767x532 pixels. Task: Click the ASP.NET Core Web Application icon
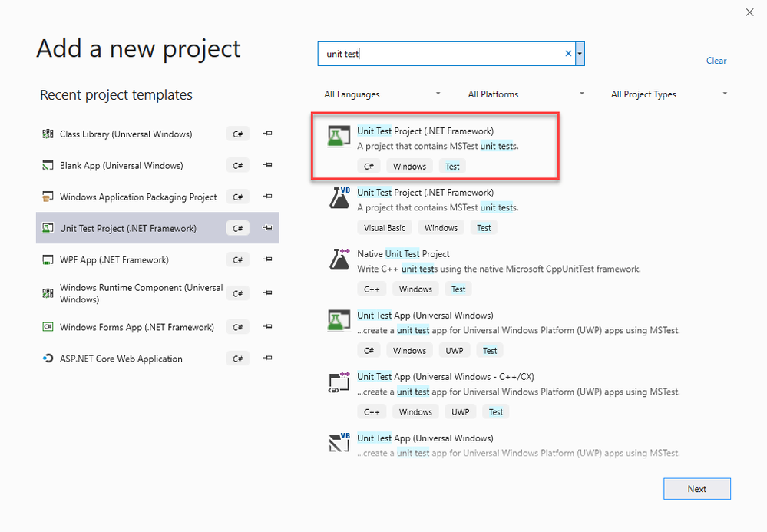pos(48,359)
